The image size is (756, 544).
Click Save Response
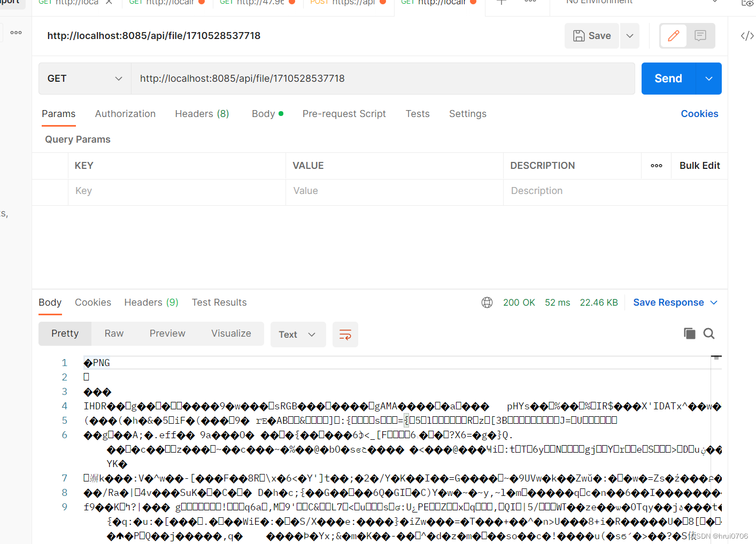(x=668, y=302)
